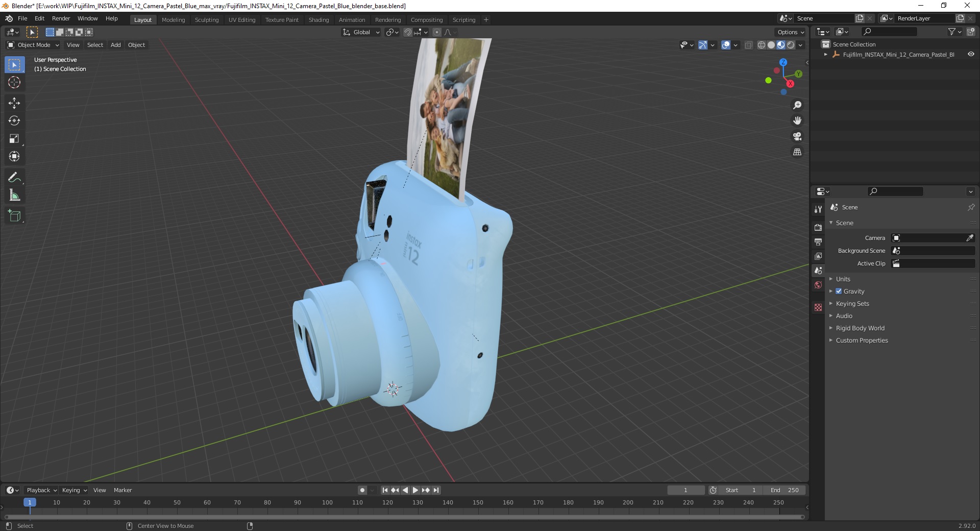Click the Background Scene field
Viewport: 980px width, 531px height.
click(933, 251)
